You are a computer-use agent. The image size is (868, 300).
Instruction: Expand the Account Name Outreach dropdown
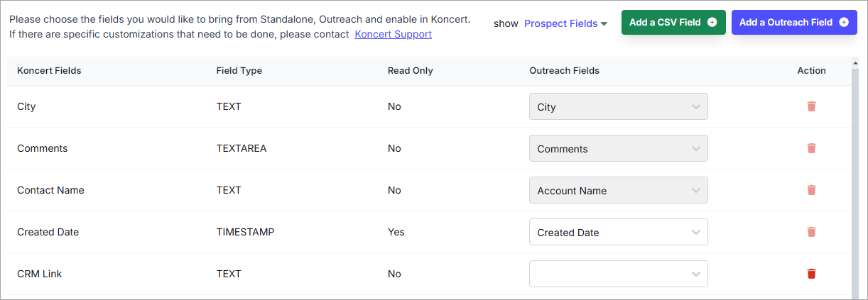point(619,191)
